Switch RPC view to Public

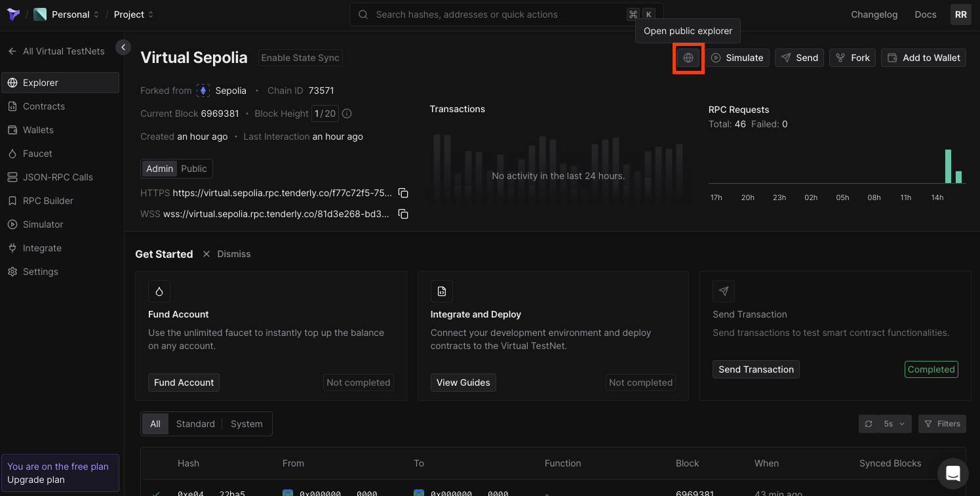tap(194, 169)
